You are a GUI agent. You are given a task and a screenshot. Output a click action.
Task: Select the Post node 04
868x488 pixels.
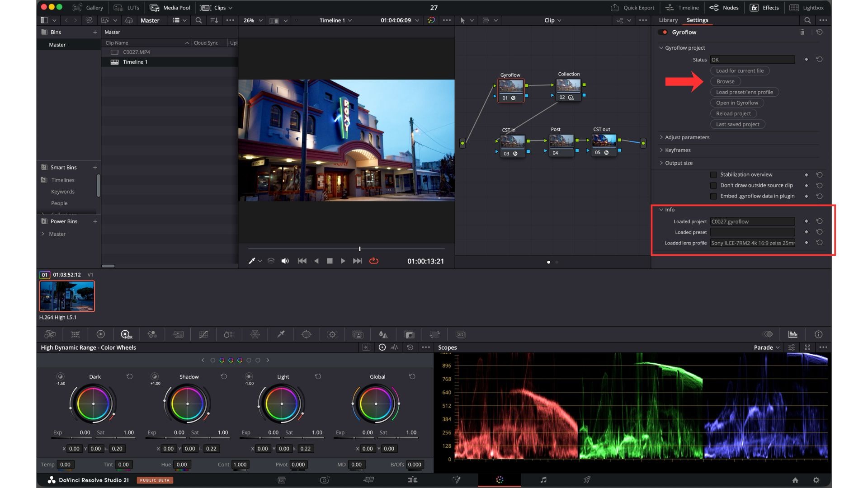tap(561, 145)
